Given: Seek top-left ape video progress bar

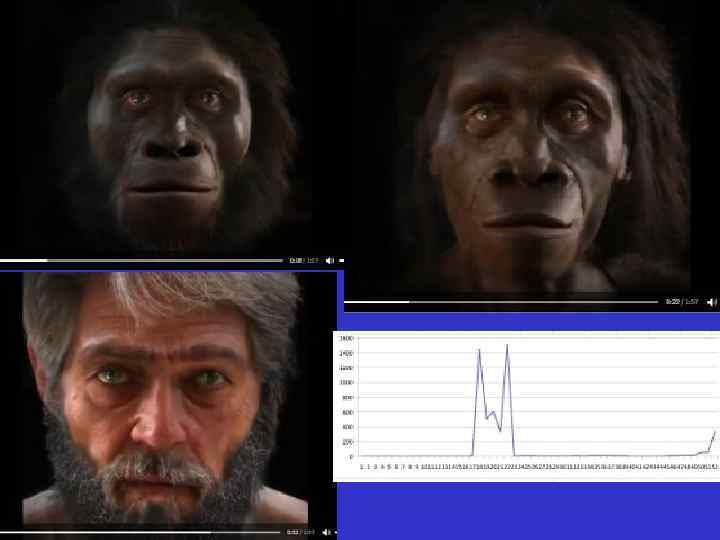Looking at the screenshot, I should click(141, 260).
